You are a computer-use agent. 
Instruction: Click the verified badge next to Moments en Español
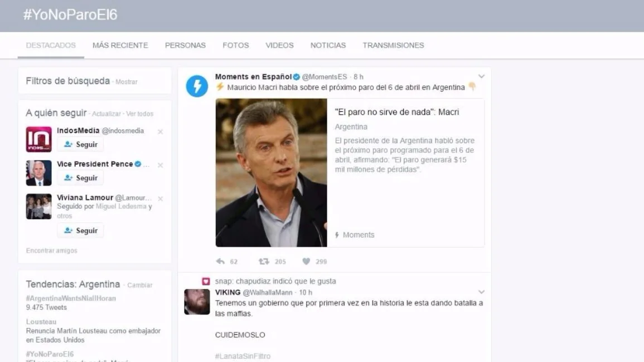tap(297, 77)
